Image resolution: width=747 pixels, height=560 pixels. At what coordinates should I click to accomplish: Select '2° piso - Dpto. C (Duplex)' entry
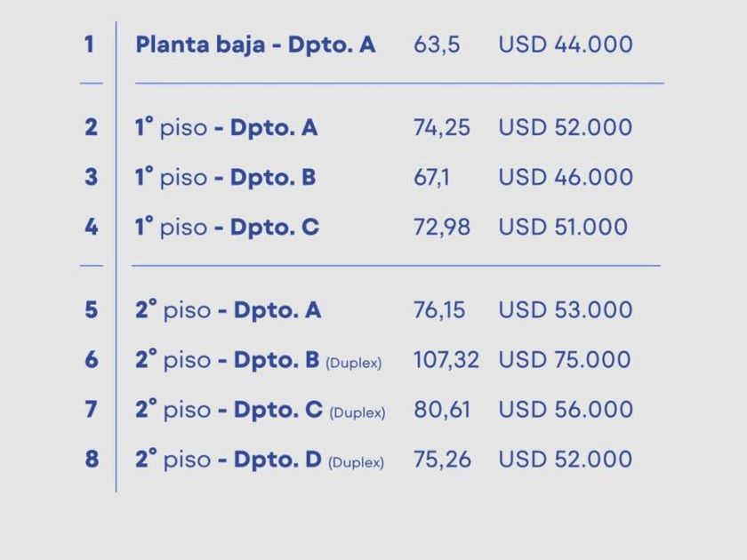[x=260, y=410]
